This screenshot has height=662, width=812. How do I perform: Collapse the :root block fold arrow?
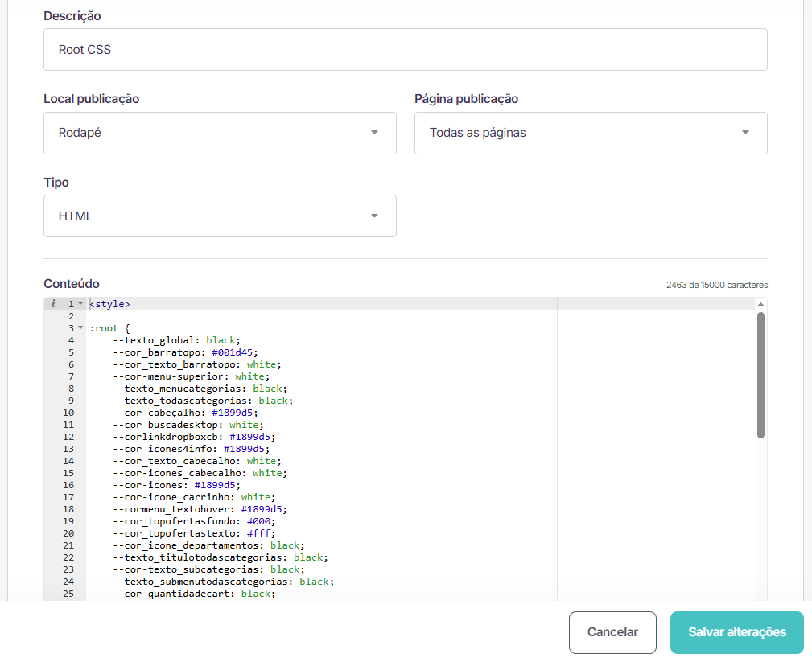pos(80,328)
